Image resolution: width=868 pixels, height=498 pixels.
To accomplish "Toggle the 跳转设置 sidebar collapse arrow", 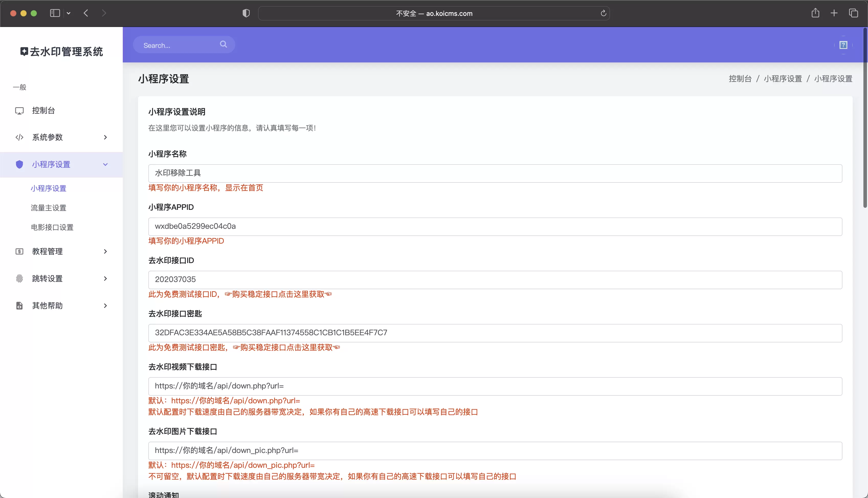I will [x=106, y=278].
